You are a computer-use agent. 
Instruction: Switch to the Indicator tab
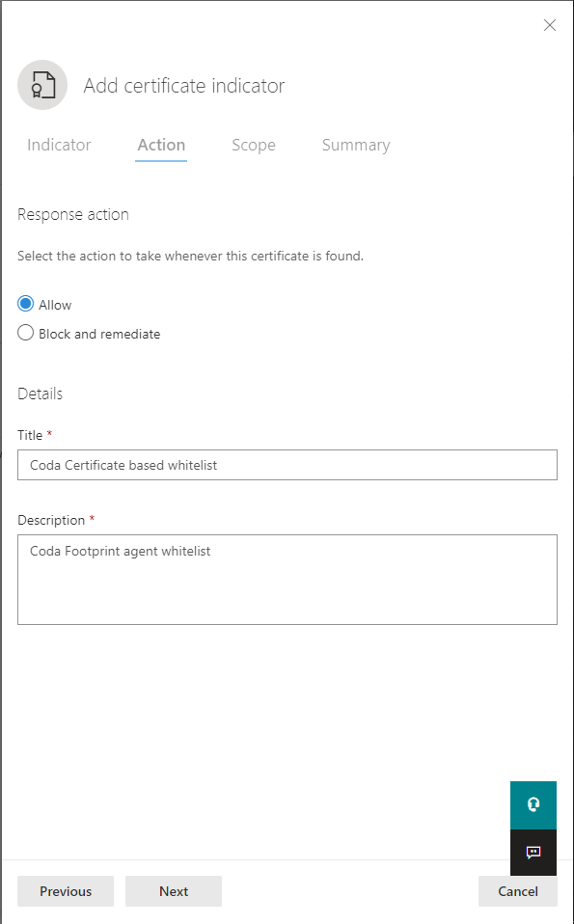[59, 145]
